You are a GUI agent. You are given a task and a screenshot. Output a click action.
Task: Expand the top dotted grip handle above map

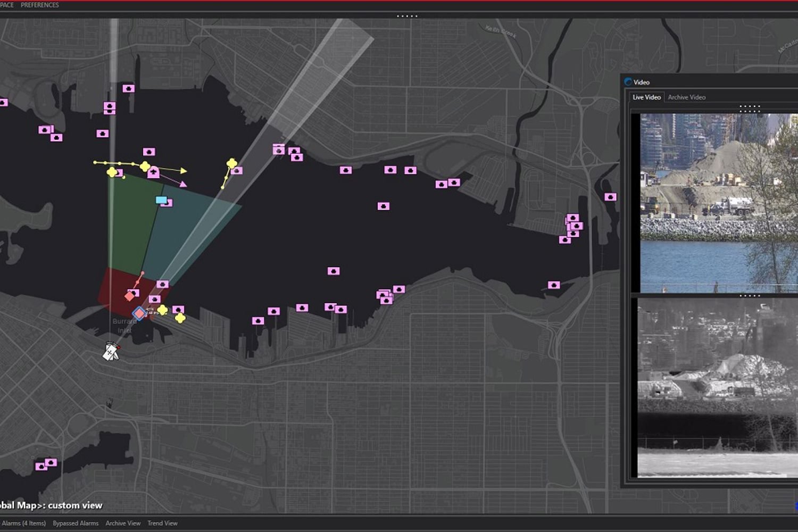[x=407, y=16]
